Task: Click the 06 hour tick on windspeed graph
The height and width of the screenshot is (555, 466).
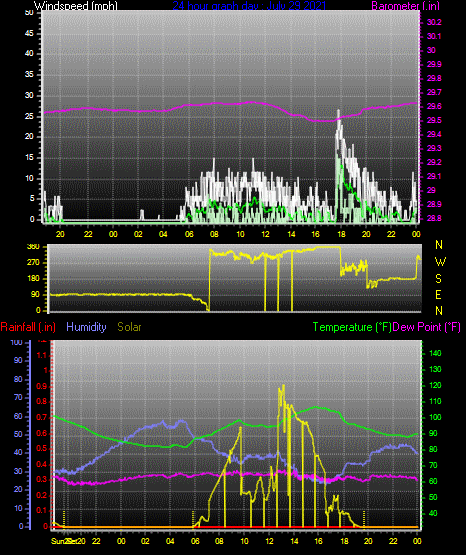Action: 189,234
